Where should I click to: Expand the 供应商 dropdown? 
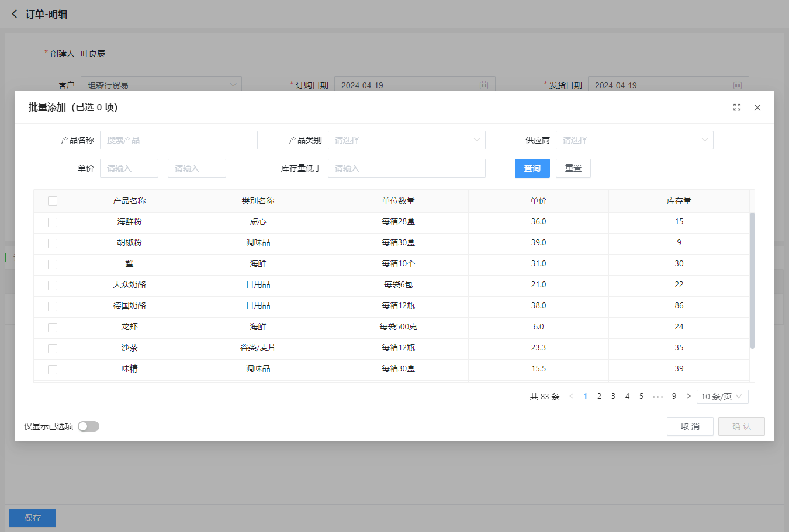634,140
